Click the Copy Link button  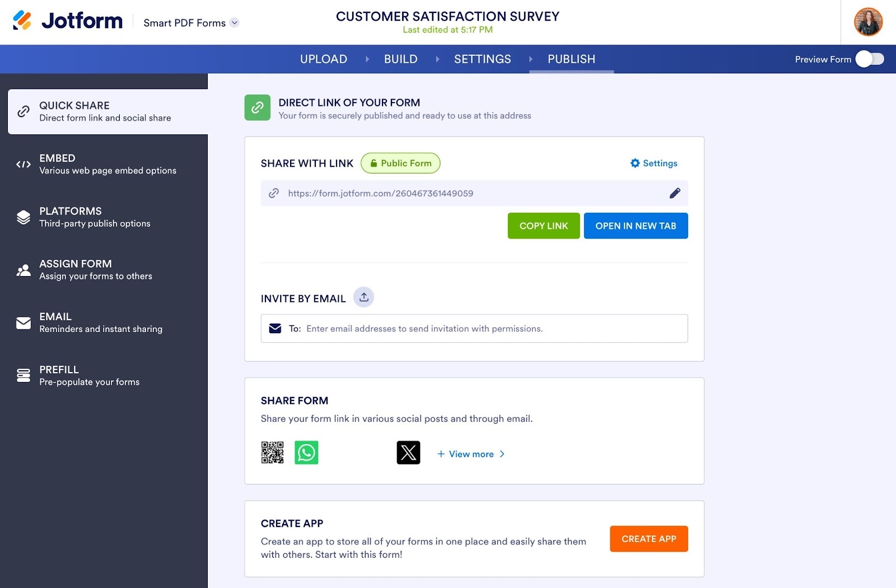[543, 226]
